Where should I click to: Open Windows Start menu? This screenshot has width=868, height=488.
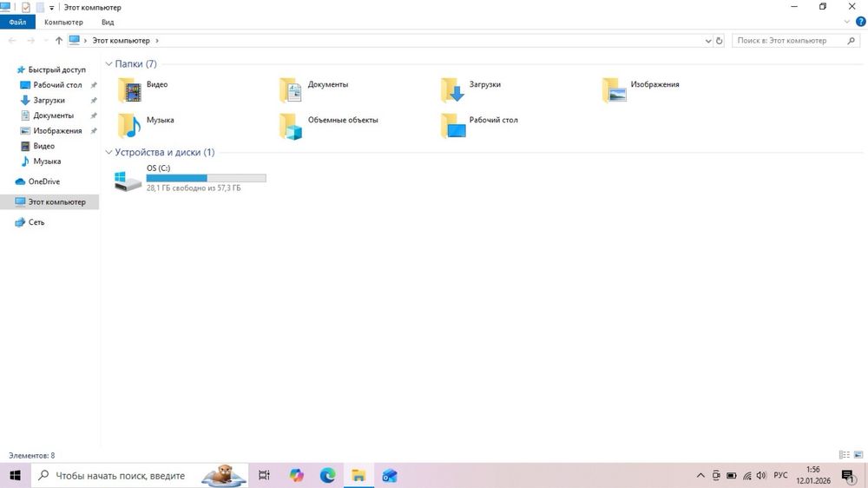pyautogui.click(x=15, y=475)
